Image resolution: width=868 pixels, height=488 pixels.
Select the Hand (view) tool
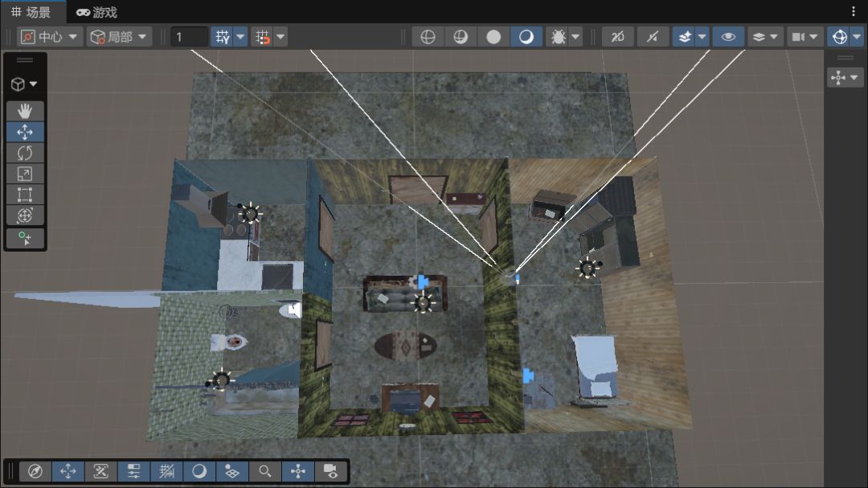pos(25,111)
